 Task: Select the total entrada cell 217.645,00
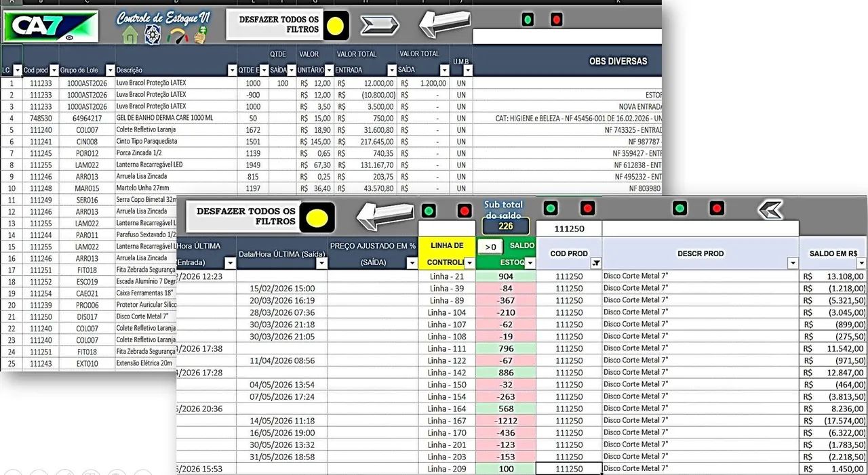click(x=366, y=142)
